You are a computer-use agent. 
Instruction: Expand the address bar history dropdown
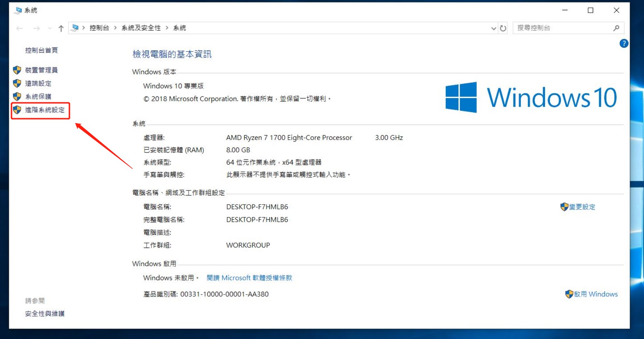(x=494, y=28)
